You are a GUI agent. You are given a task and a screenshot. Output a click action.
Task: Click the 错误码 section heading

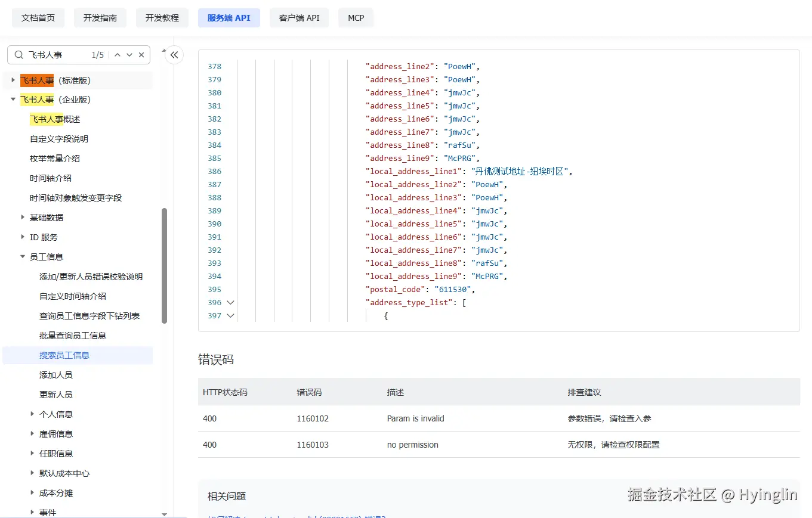point(216,359)
